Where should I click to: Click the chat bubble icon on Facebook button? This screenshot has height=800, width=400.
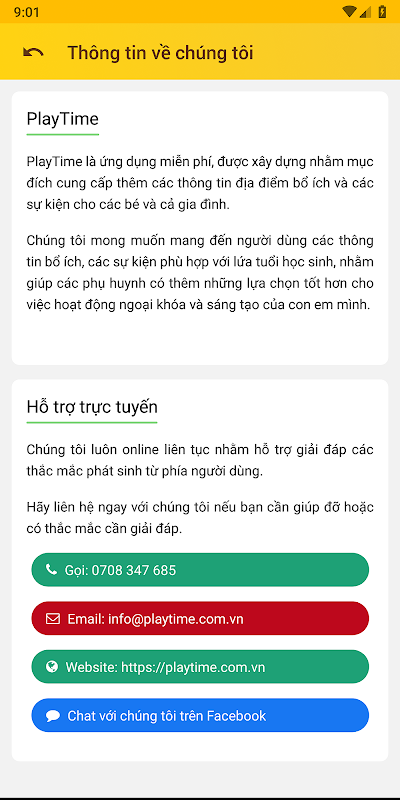pyautogui.click(x=53, y=715)
